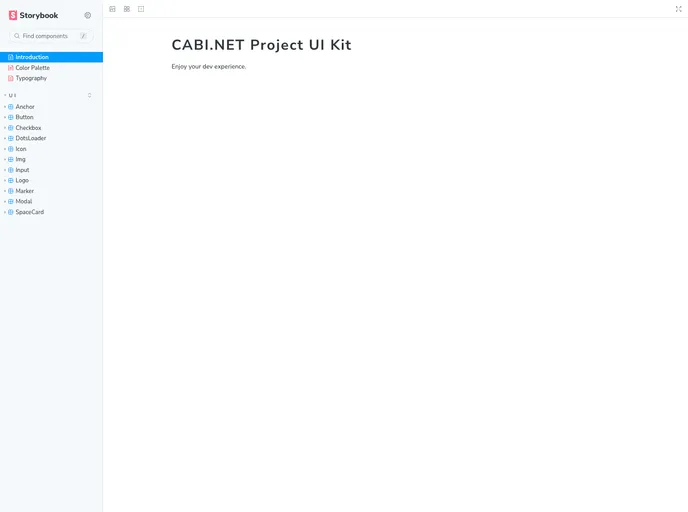Click the Logo component icon

pos(11,181)
